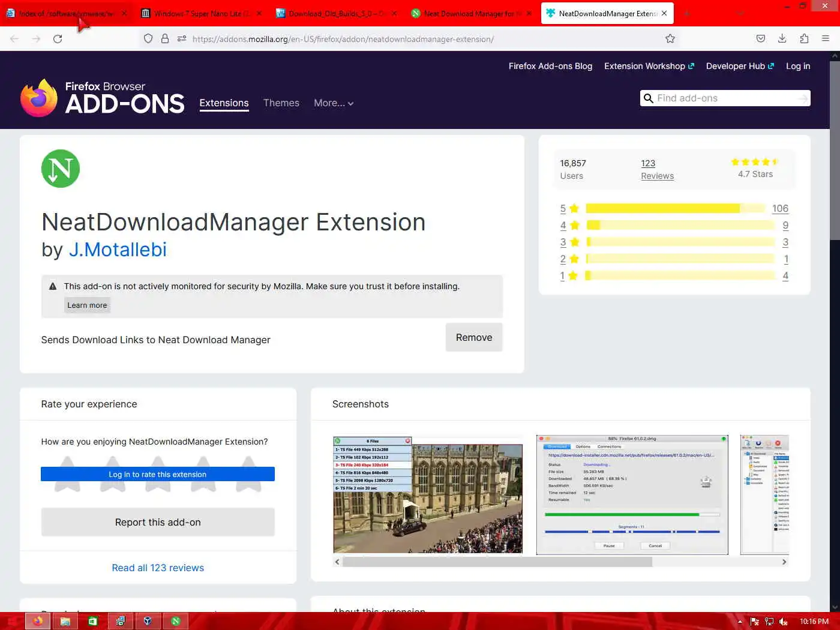Viewport: 840px width, 630px height.
Task: Filter reviews by 4 star rating bar
Action: pos(680,225)
